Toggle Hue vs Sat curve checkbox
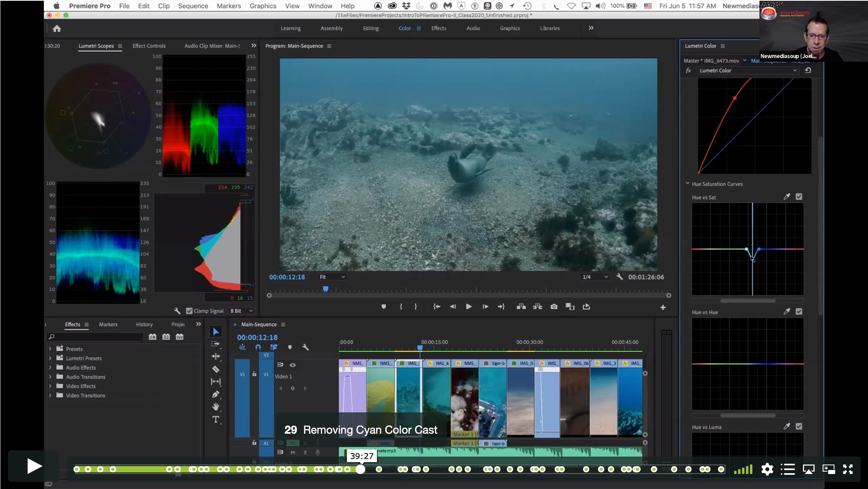Screen dimensions: 868x489 click(x=799, y=197)
